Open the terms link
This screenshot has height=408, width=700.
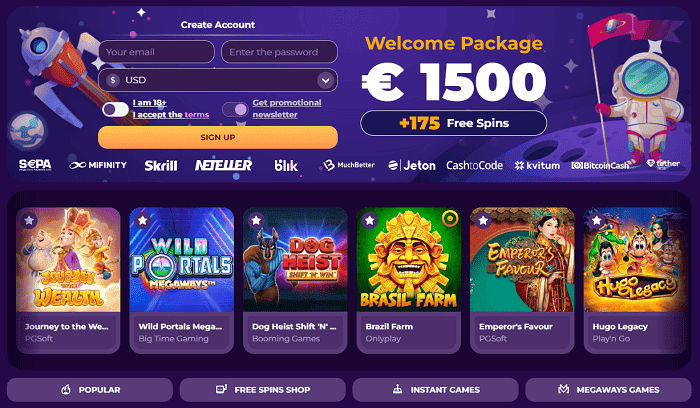click(197, 115)
